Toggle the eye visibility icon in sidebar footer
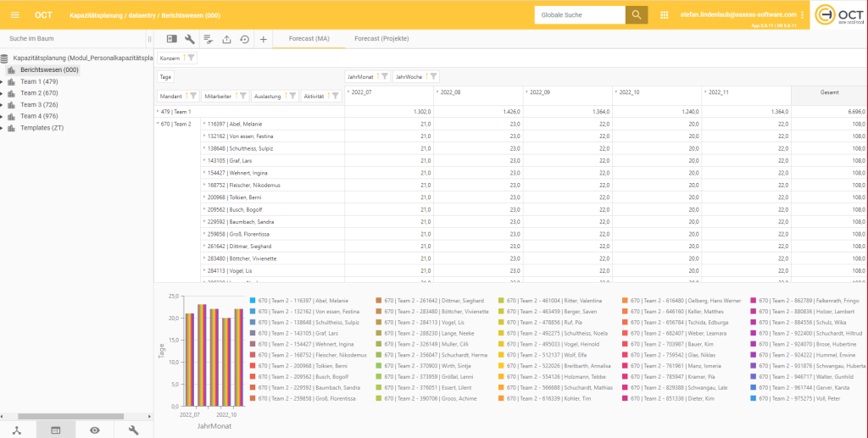This screenshot has height=438, width=868. [x=94, y=430]
